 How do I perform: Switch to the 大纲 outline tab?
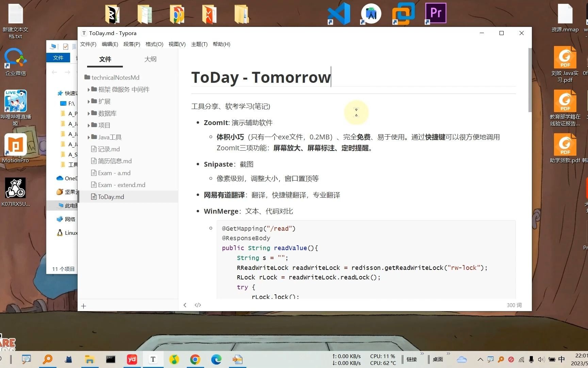point(150,59)
